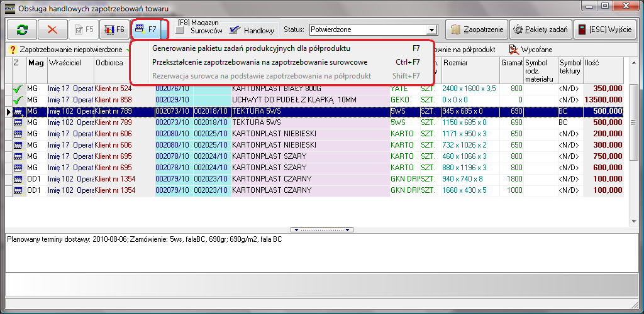
Task: Click the F6 toolbar button
Action: click(x=114, y=30)
